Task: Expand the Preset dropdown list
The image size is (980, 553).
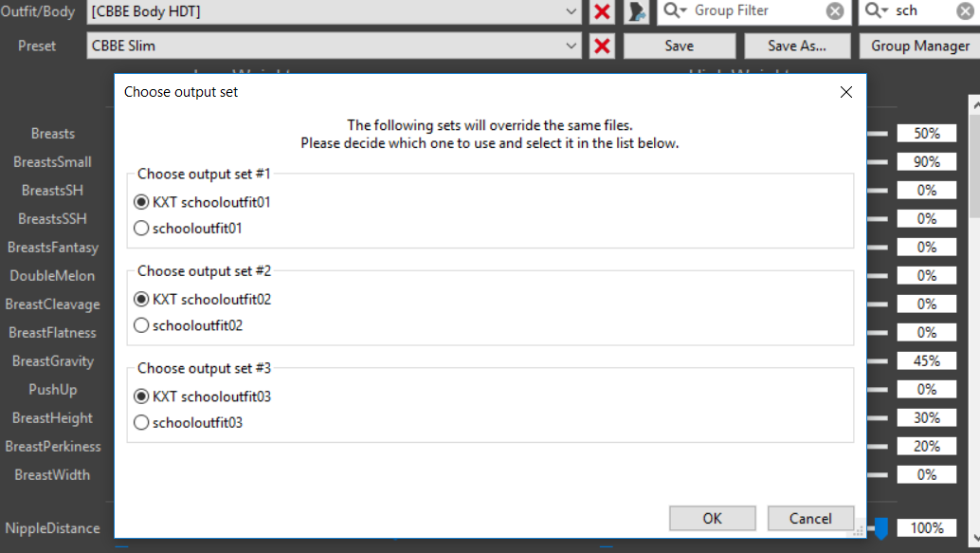Action: 571,46
